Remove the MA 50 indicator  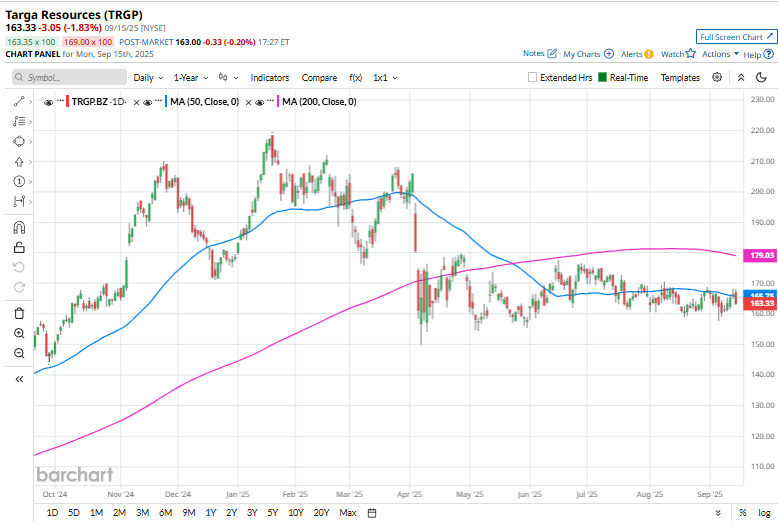tap(249, 102)
